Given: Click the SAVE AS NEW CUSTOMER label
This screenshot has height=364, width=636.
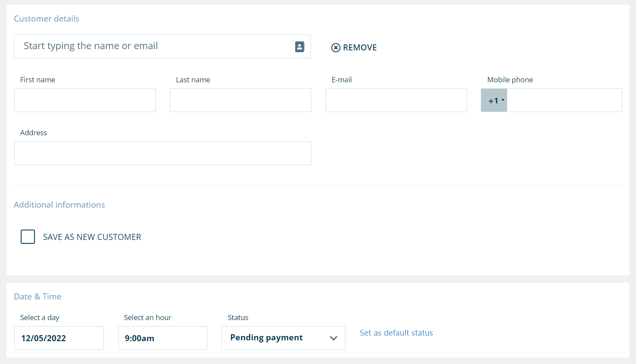Looking at the screenshot, I should [92, 237].
